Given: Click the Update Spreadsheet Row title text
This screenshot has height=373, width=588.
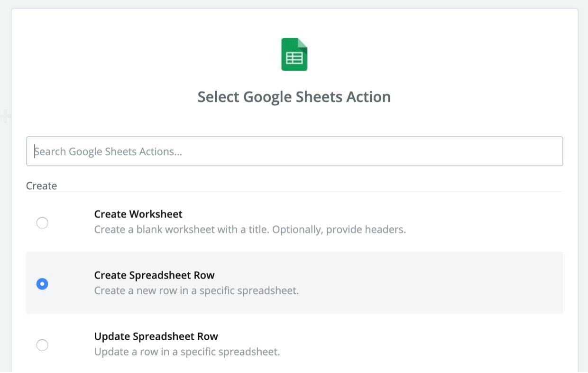Looking at the screenshot, I should coord(156,336).
